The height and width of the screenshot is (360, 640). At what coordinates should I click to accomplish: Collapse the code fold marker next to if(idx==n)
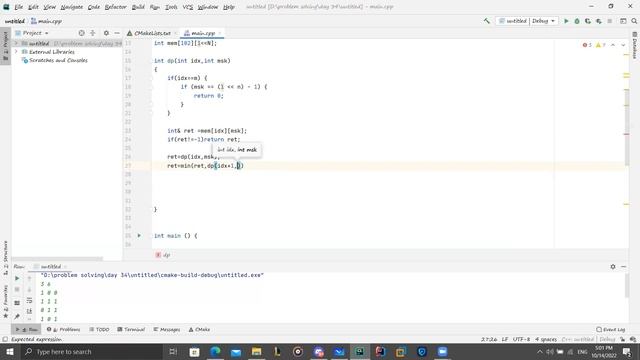click(x=150, y=78)
